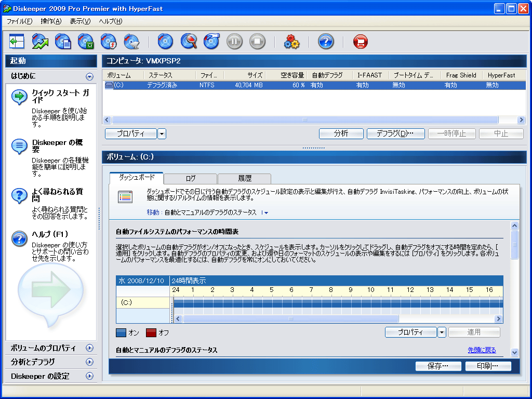Open the ヘルプ(H) menu
Screen dimensions: 532x399
click(111, 21)
